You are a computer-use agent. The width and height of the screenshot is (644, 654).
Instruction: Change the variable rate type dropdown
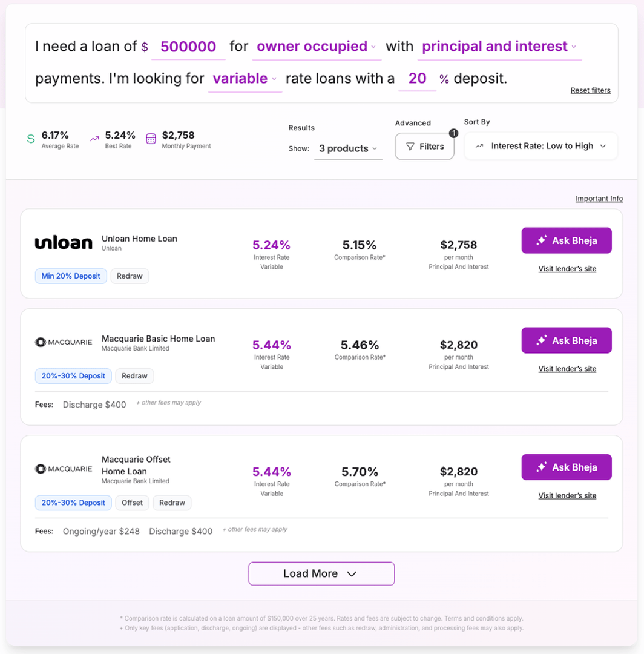click(x=245, y=78)
